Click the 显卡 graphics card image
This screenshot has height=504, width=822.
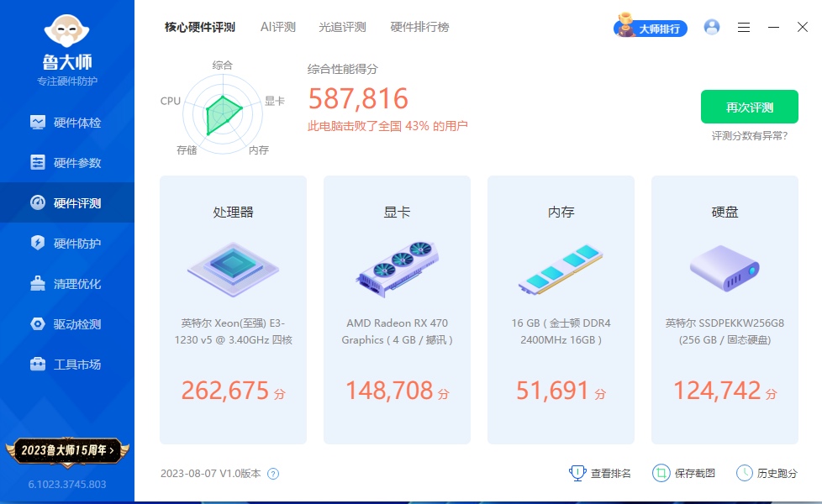coord(397,269)
